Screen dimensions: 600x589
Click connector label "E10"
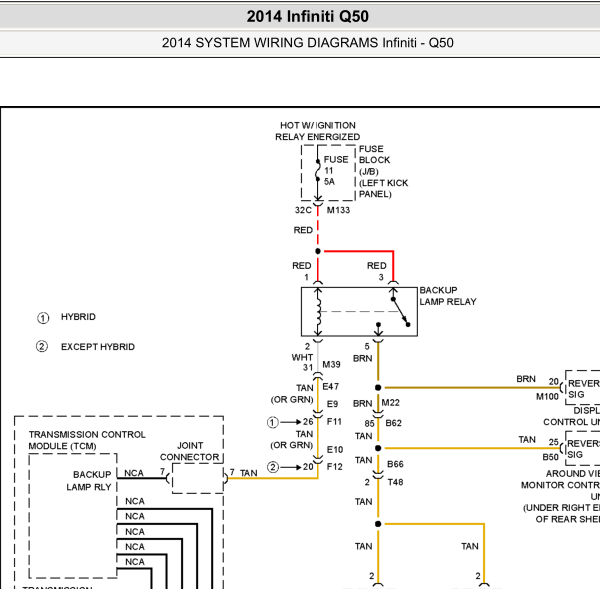(x=335, y=450)
